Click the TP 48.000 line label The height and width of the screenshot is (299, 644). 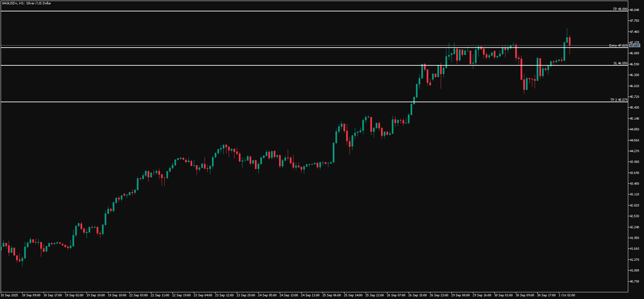(x=620, y=9)
